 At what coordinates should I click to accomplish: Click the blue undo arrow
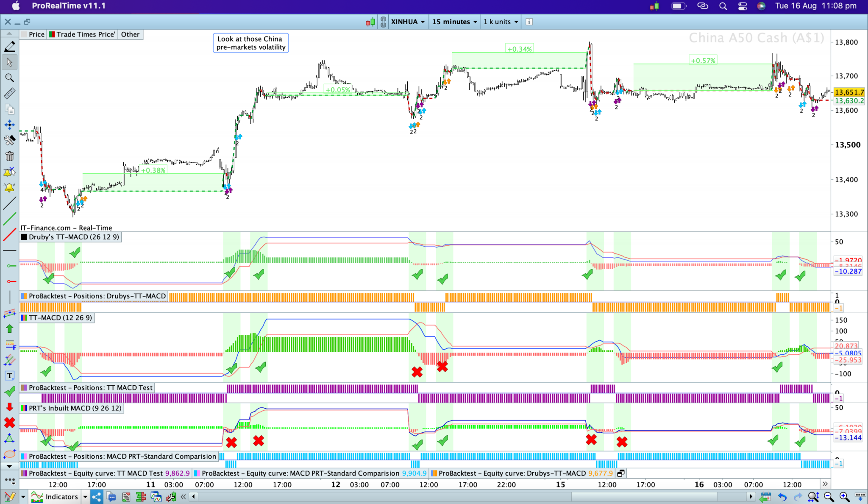pos(782,497)
